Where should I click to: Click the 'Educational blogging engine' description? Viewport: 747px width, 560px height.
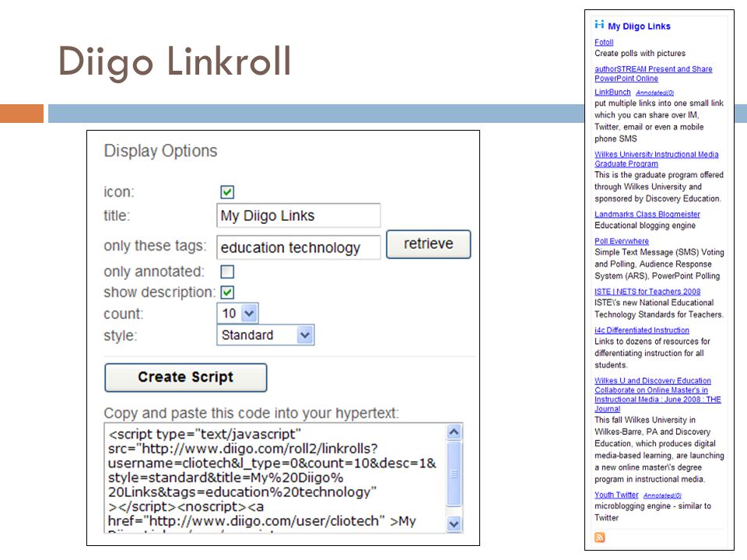(644, 226)
